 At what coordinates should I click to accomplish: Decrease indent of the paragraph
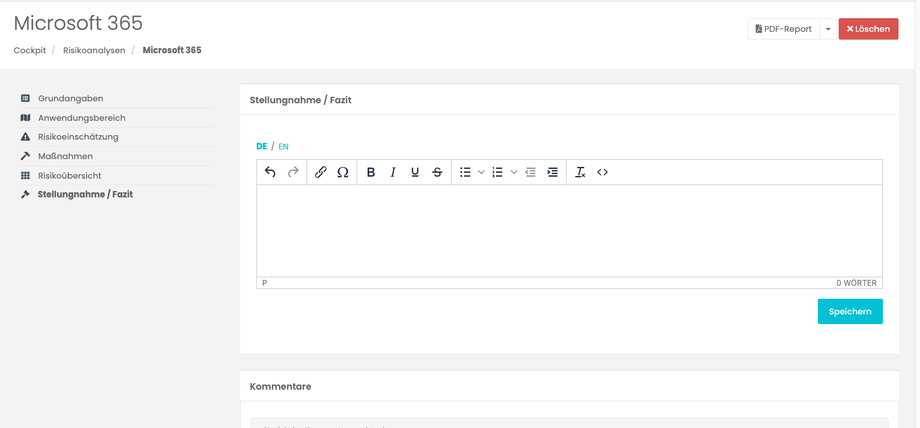[x=531, y=172]
